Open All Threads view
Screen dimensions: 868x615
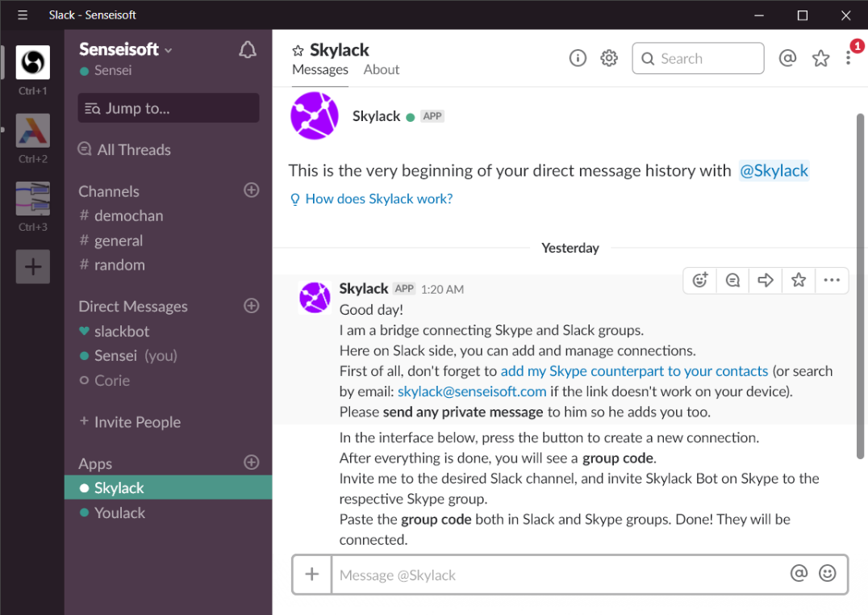point(124,149)
